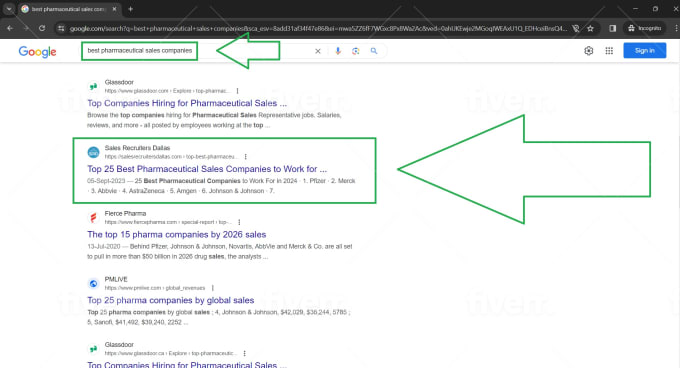Reload the page
The image size is (680, 368).
(x=42, y=28)
